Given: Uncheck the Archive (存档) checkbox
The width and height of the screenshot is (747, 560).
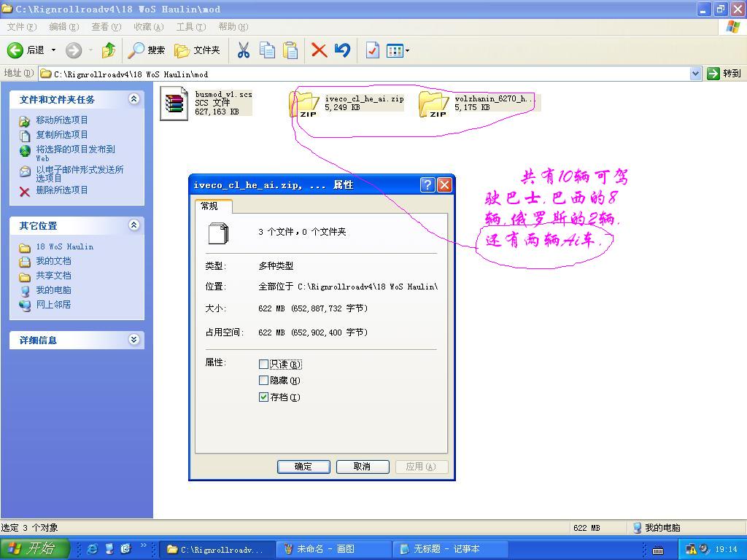Looking at the screenshot, I should (264, 397).
